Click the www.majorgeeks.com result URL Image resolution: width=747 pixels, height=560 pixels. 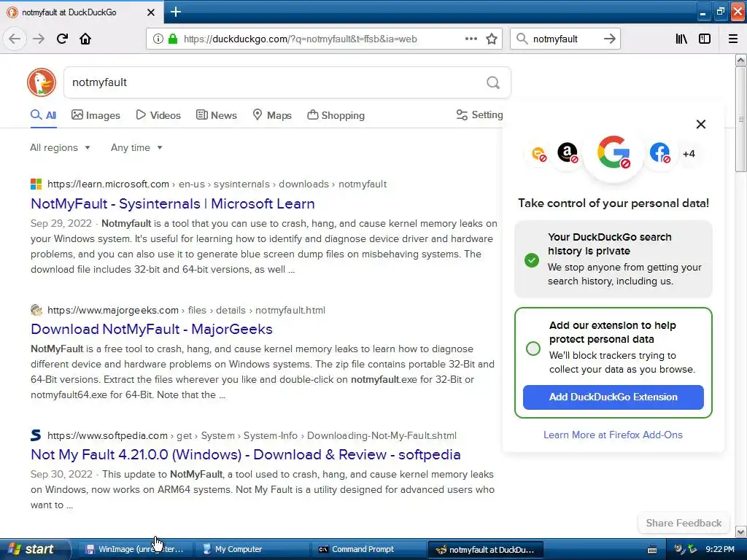tap(186, 311)
